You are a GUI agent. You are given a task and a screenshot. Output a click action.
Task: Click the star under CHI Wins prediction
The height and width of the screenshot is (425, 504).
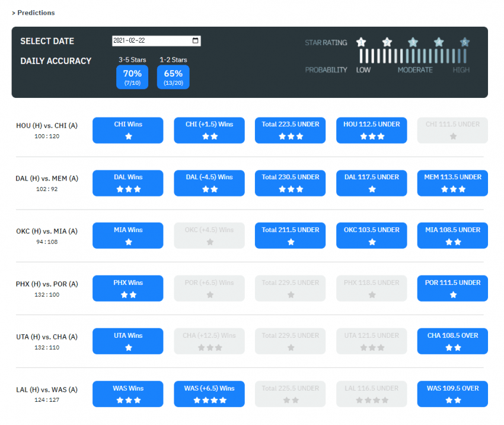(x=128, y=137)
